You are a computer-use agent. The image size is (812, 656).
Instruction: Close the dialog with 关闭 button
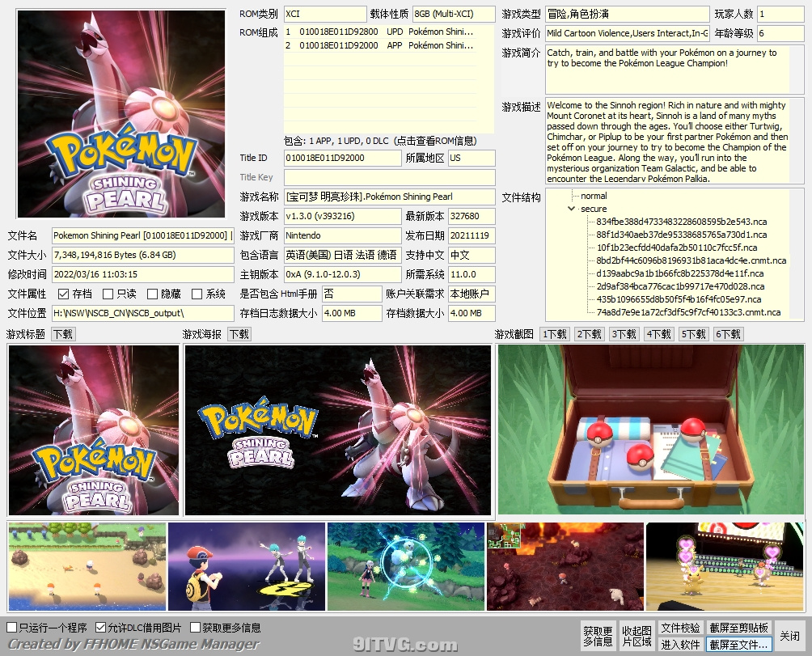(x=789, y=636)
